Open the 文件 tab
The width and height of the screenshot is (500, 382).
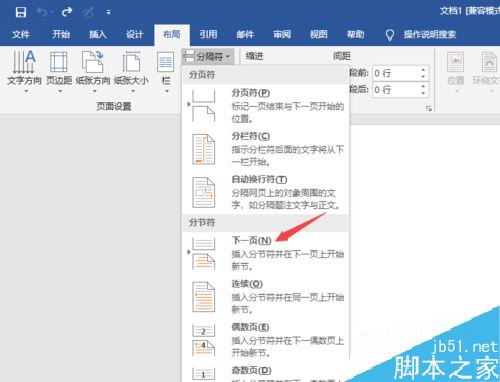coord(21,34)
